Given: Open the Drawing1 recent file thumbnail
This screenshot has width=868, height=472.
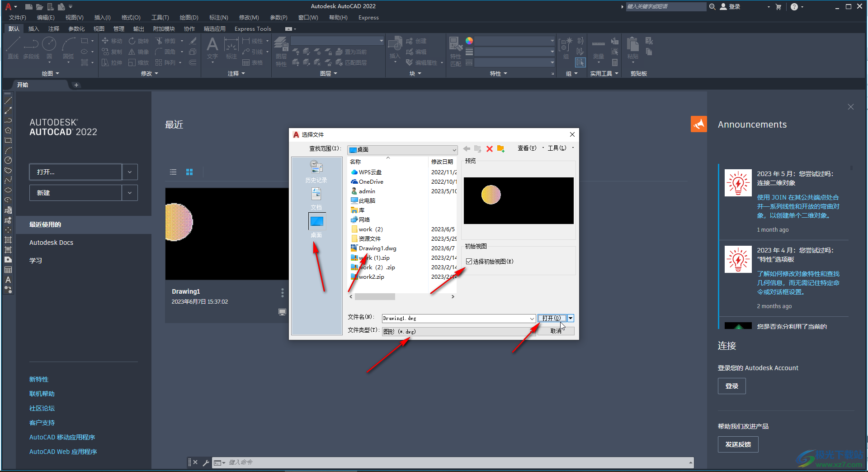Looking at the screenshot, I should pos(226,234).
